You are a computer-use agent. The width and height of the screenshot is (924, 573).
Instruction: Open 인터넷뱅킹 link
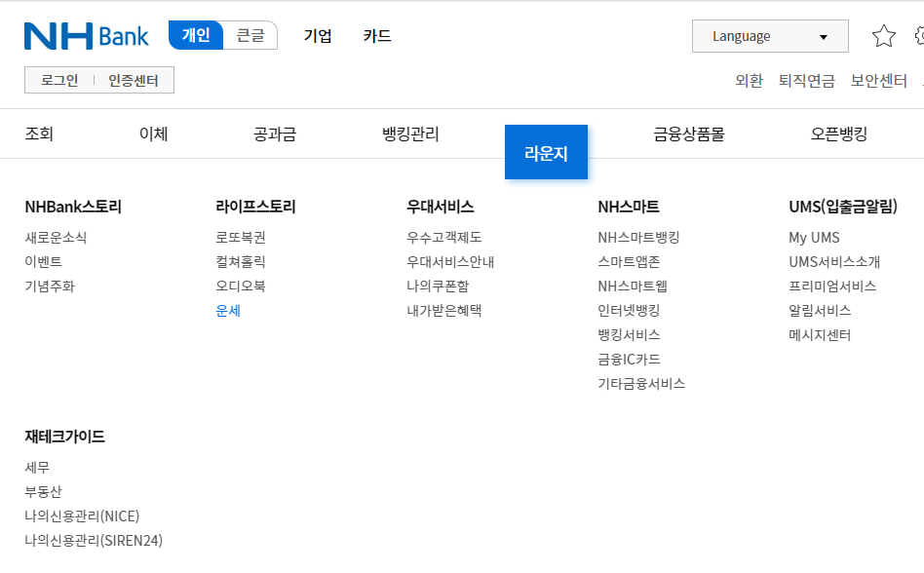[x=629, y=310]
